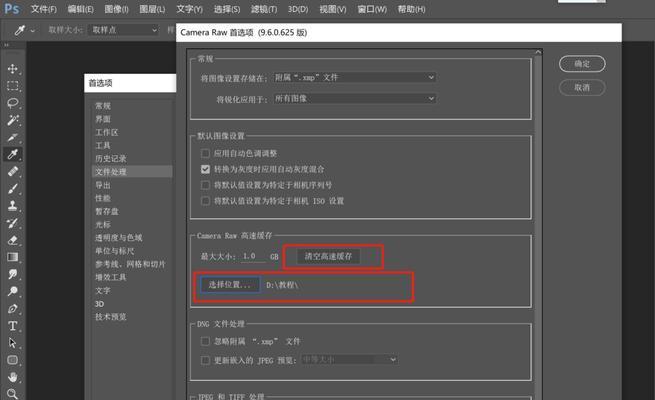Screen dimensions: 655x400
Task: Select the Lasso tool
Action: (x=13, y=103)
